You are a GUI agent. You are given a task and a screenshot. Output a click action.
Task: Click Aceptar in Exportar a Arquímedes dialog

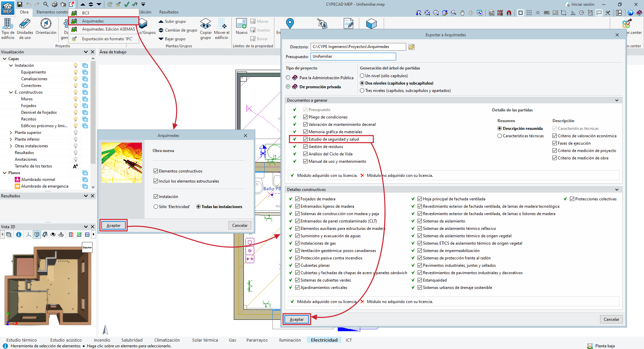click(297, 319)
